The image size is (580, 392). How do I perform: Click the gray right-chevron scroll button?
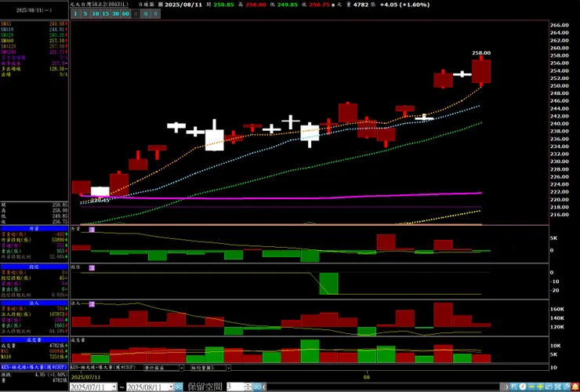click(x=505, y=387)
